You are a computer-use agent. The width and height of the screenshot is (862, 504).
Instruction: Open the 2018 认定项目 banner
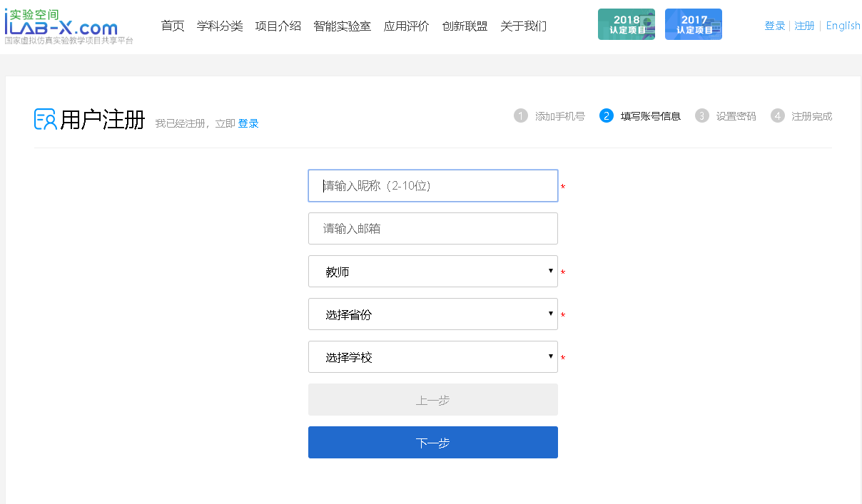pyautogui.click(x=626, y=24)
